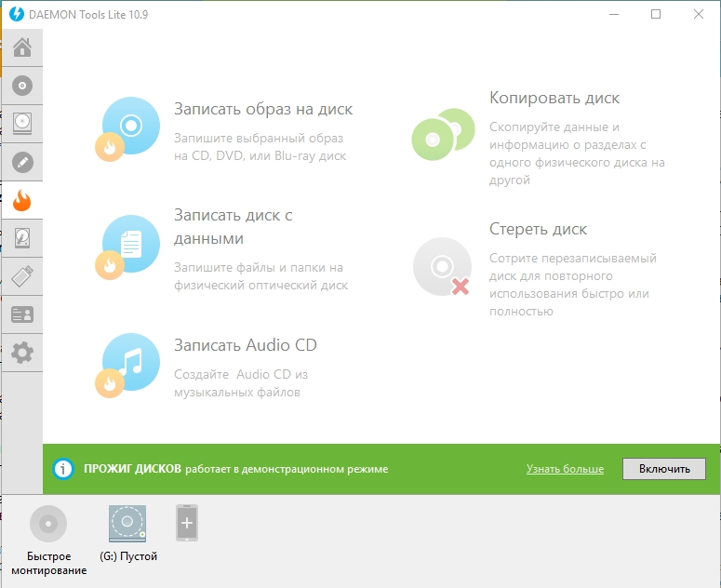
Task: Click description 'Запишите выбранный образ на CD, DVD'
Action: pos(260,147)
